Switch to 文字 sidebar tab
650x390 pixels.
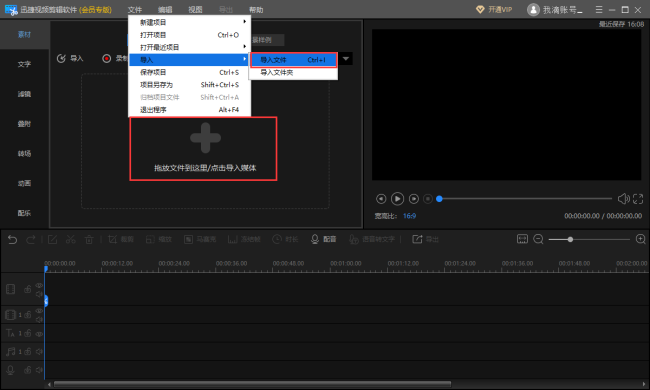point(24,64)
